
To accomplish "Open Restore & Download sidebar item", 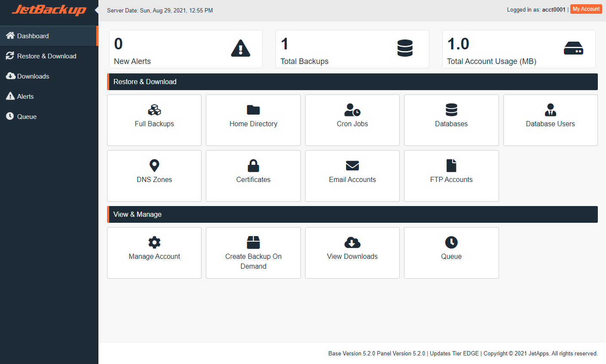I will coord(49,56).
